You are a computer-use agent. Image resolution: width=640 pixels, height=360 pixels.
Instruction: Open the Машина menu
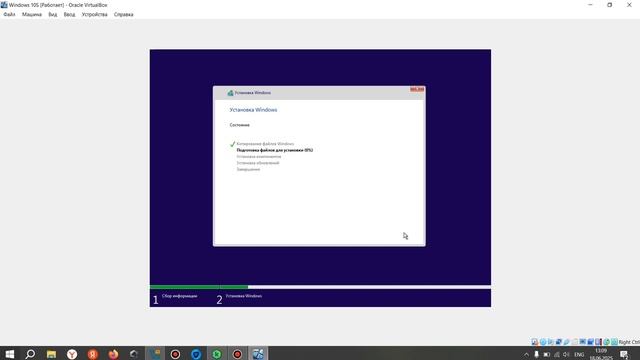click(32, 14)
